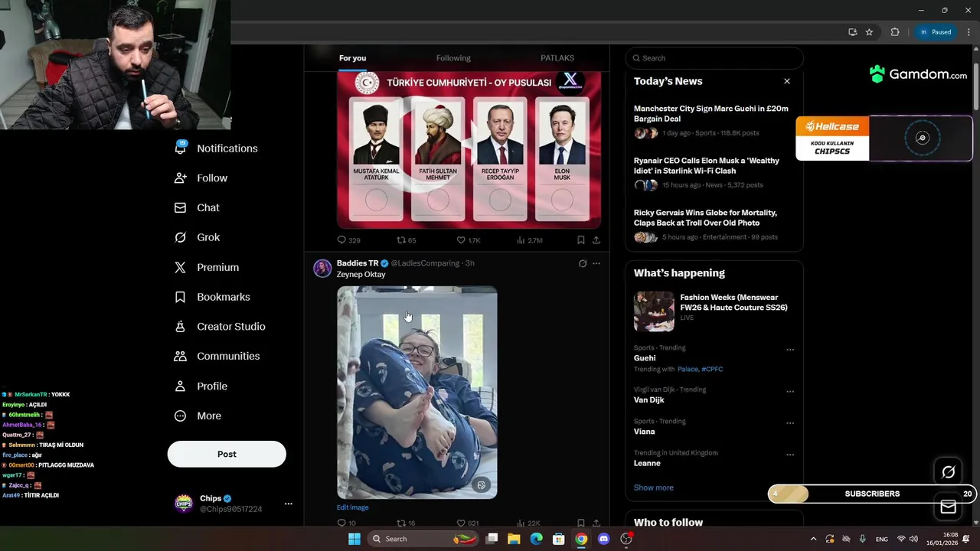Open the Palace trending link

click(x=688, y=369)
